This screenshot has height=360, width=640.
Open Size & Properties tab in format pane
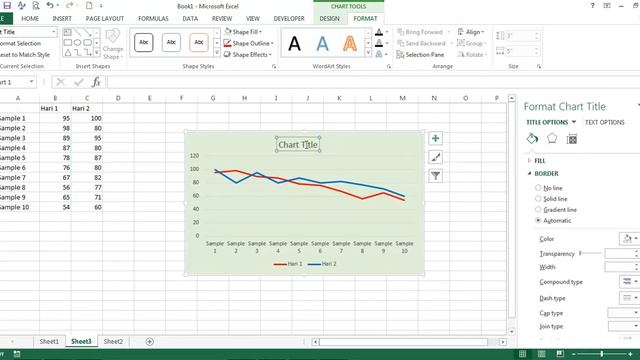(x=572, y=139)
